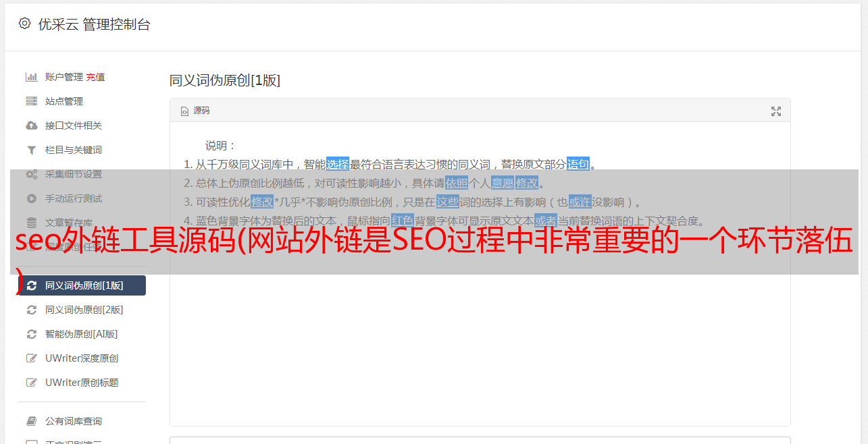Open the 同义词伪原创[1版] menu item
868x444 pixels.
click(x=82, y=285)
